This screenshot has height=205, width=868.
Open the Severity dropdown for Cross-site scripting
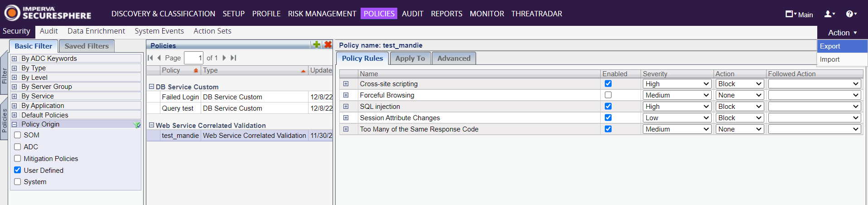(x=676, y=84)
